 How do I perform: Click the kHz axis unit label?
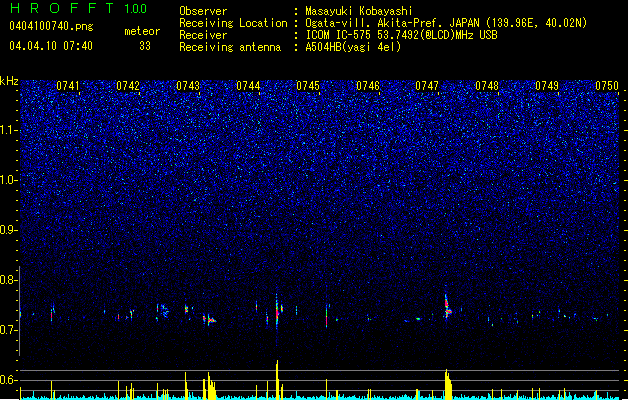tap(9, 81)
